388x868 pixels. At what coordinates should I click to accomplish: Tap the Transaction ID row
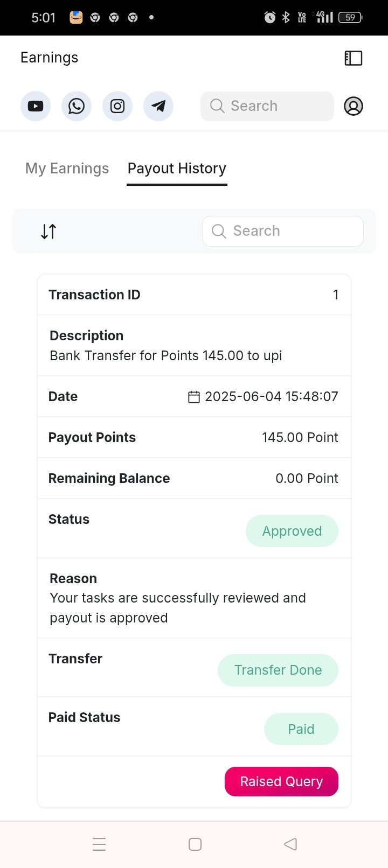point(194,295)
